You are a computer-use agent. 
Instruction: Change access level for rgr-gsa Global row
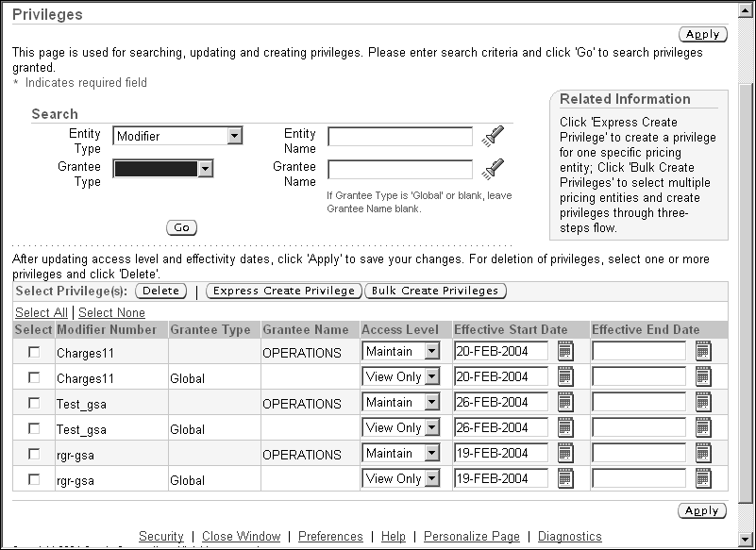click(x=401, y=478)
